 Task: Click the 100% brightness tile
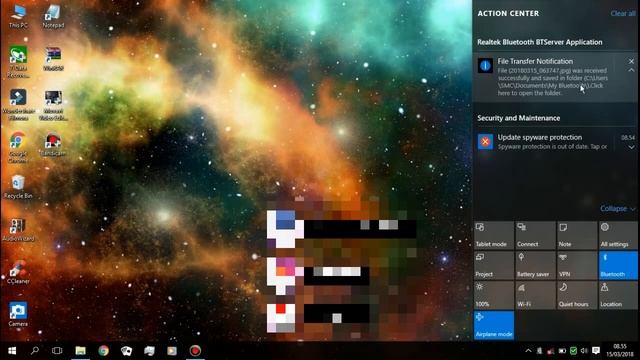pos(494,295)
